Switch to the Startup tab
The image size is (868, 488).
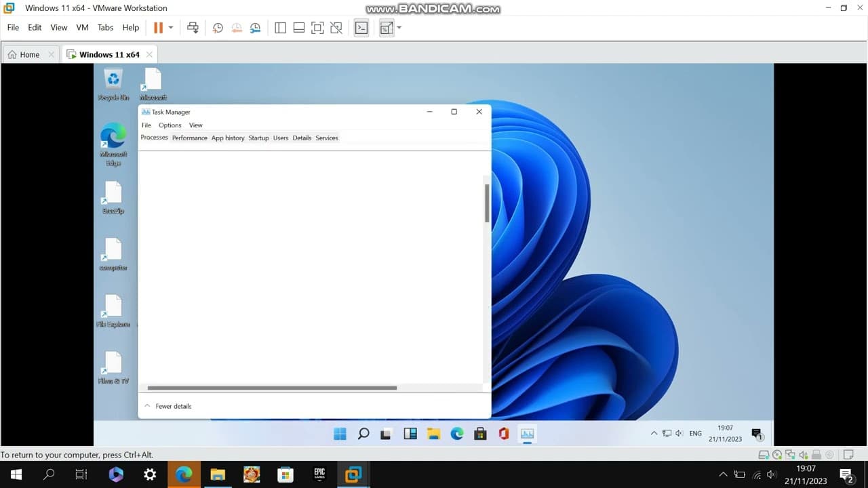tap(258, 138)
